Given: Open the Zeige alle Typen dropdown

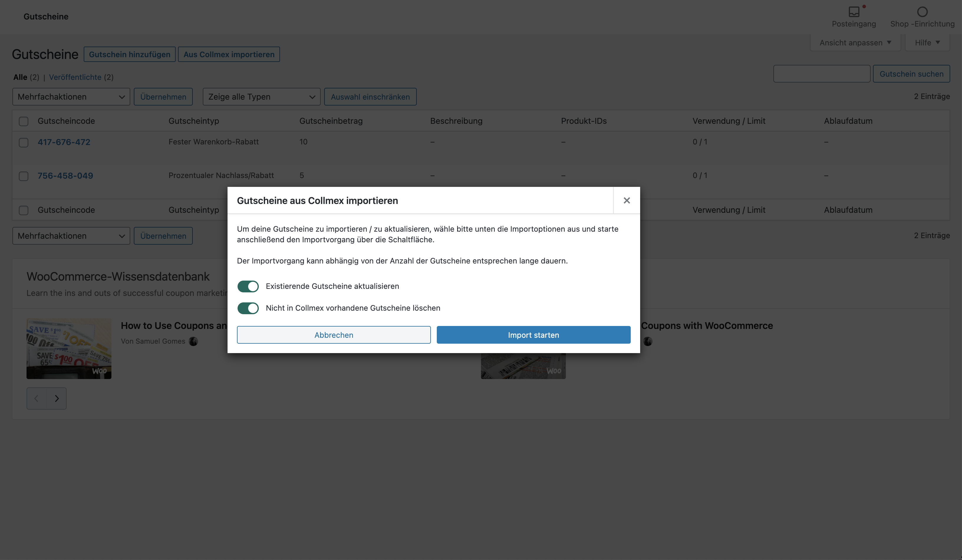Looking at the screenshot, I should [261, 97].
